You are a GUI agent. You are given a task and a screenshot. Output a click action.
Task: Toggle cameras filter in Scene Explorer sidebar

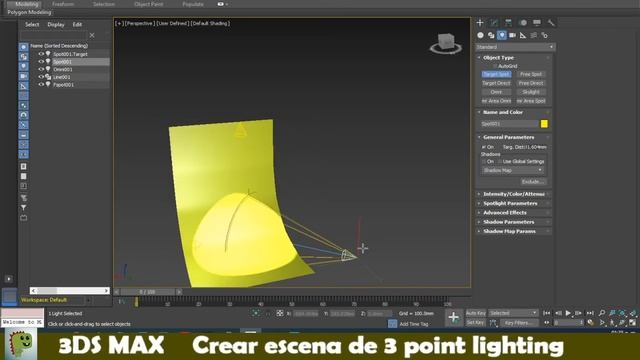click(x=24, y=76)
